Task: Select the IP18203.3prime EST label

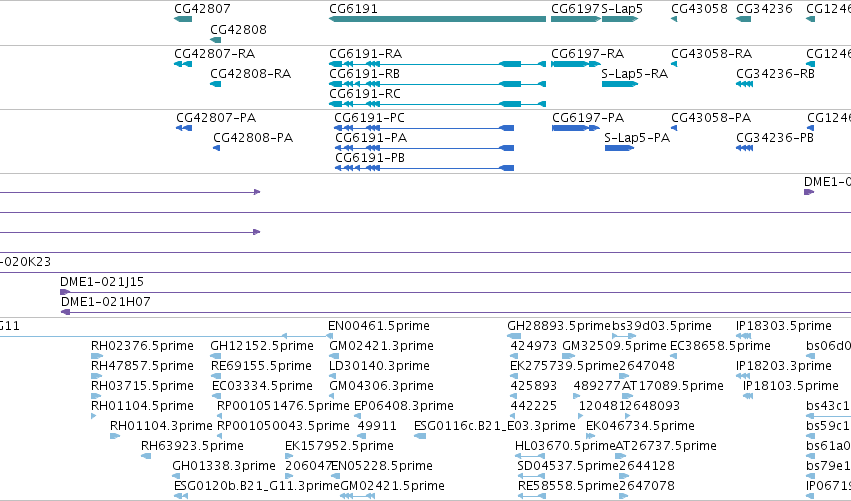Action: [x=783, y=366]
